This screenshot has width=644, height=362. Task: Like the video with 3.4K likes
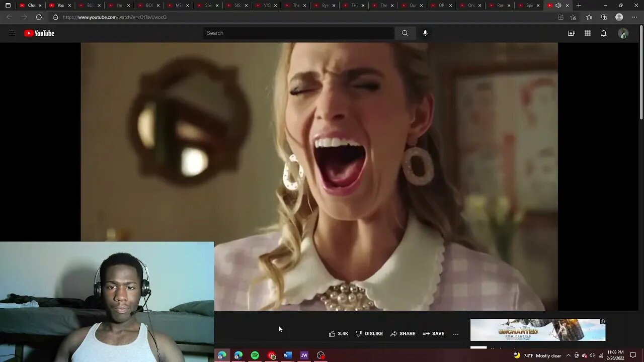pyautogui.click(x=338, y=334)
